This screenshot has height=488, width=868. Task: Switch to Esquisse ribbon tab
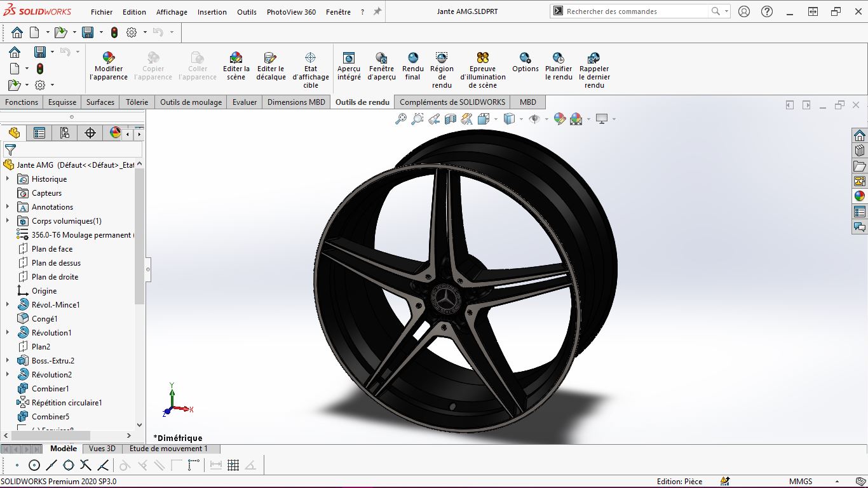tap(62, 102)
